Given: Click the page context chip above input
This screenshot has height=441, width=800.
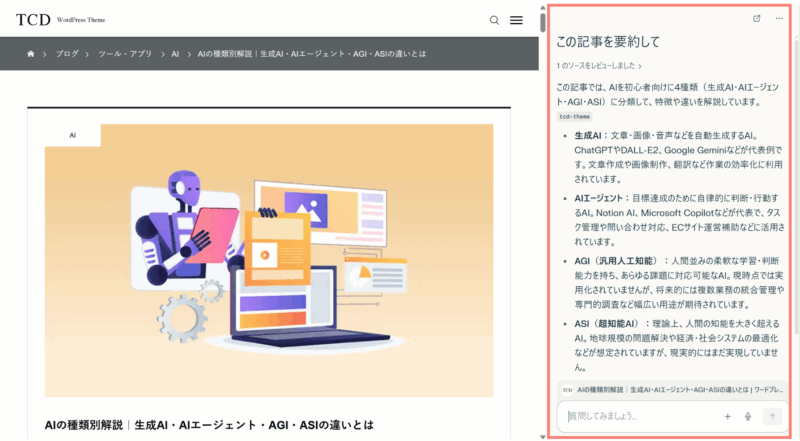Looking at the screenshot, I should (x=670, y=390).
